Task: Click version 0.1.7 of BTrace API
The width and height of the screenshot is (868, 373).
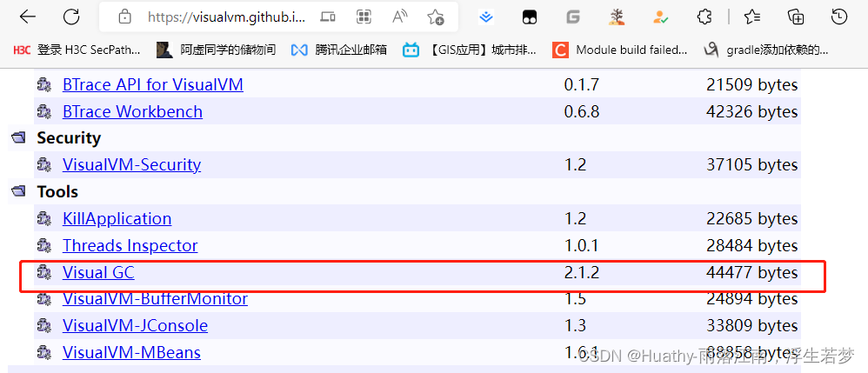Action: click(581, 84)
